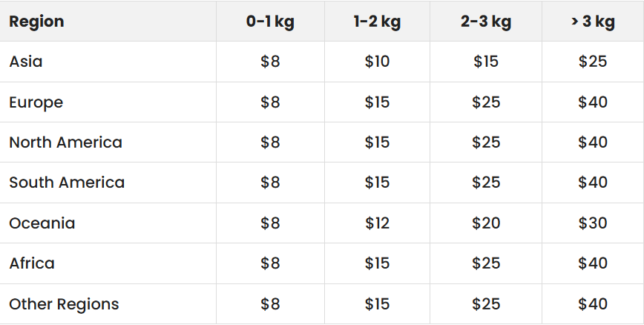The width and height of the screenshot is (644, 325).
Task: Select Asia's $25 rate over 3 kg
Action: click(x=593, y=62)
